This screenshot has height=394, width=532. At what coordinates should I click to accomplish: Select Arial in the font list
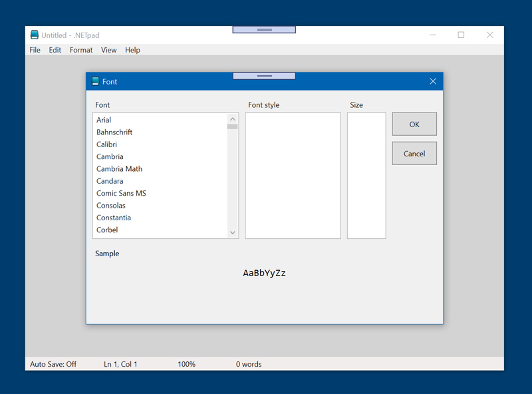point(104,120)
